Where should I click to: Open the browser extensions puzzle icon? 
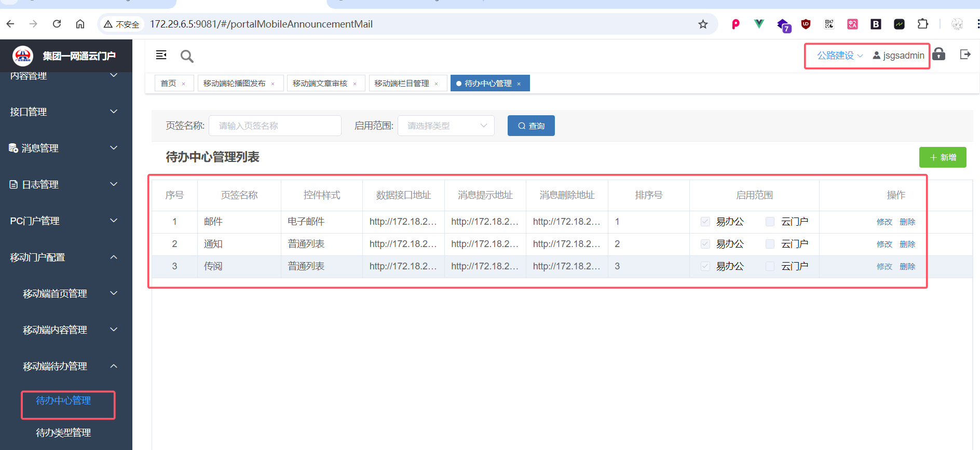tap(922, 24)
